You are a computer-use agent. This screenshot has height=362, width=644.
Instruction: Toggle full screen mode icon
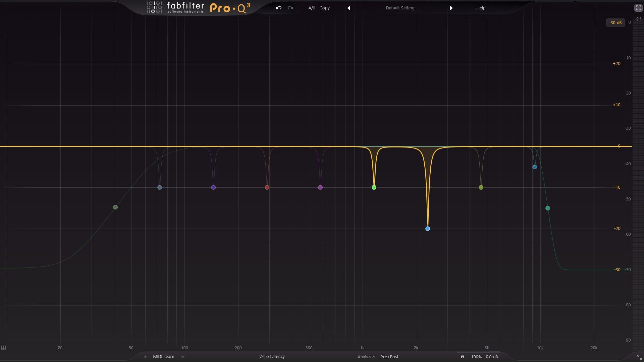pyautogui.click(x=638, y=8)
